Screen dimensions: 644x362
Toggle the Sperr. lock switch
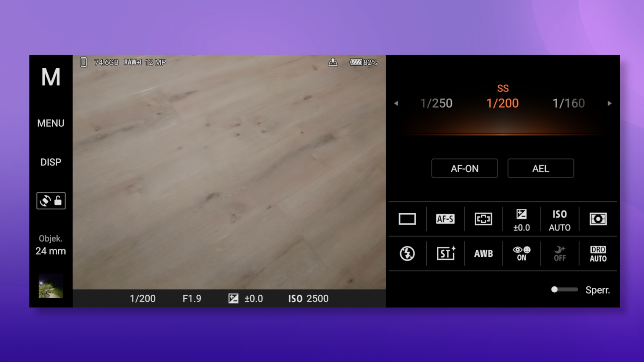pyautogui.click(x=565, y=290)
